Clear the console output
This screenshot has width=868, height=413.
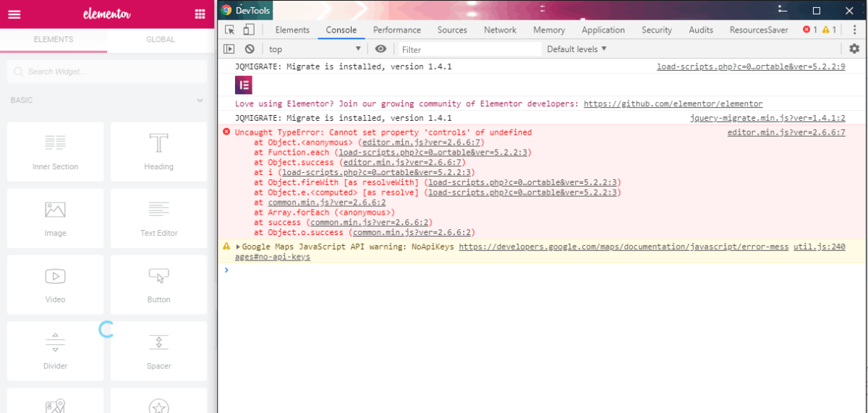click(x=250, y=49)
